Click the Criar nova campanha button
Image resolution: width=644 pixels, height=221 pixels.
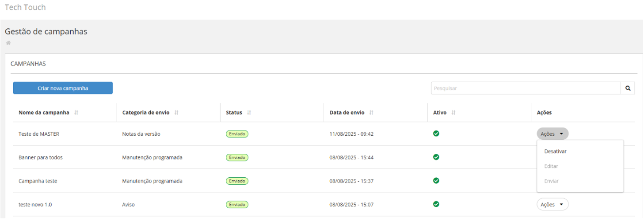[63, 88]
